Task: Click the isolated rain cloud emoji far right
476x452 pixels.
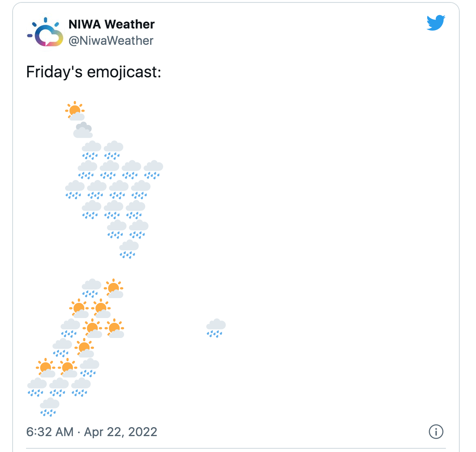Action: click(216, 328)
